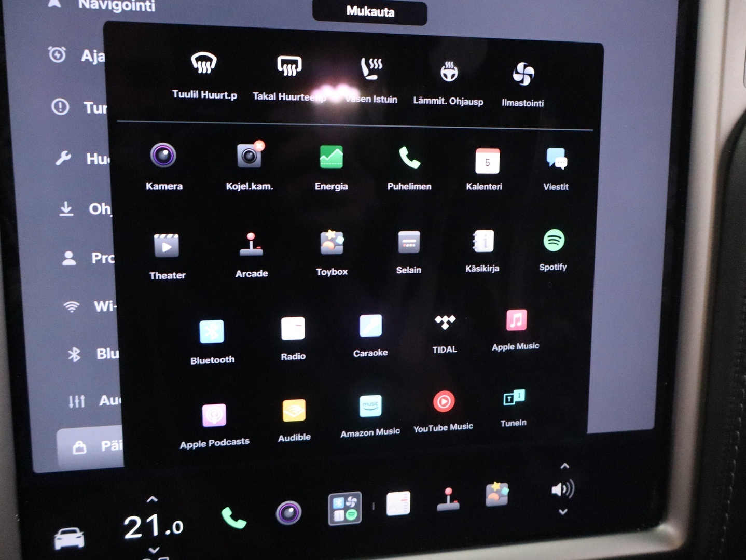Viewport: 746px width, 560px height.
Task: Open the Puhelimen phone app
Action: coord(409,168)
